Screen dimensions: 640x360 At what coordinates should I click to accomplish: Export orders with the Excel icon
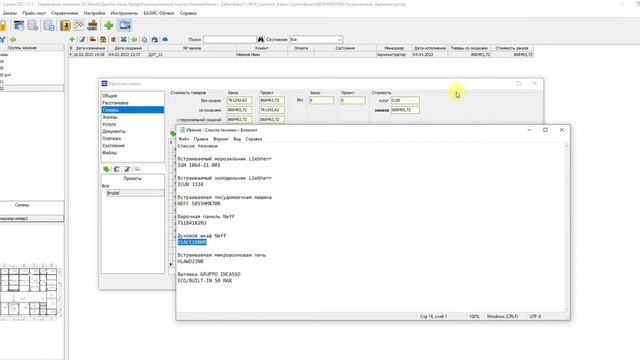coord(124,40)
